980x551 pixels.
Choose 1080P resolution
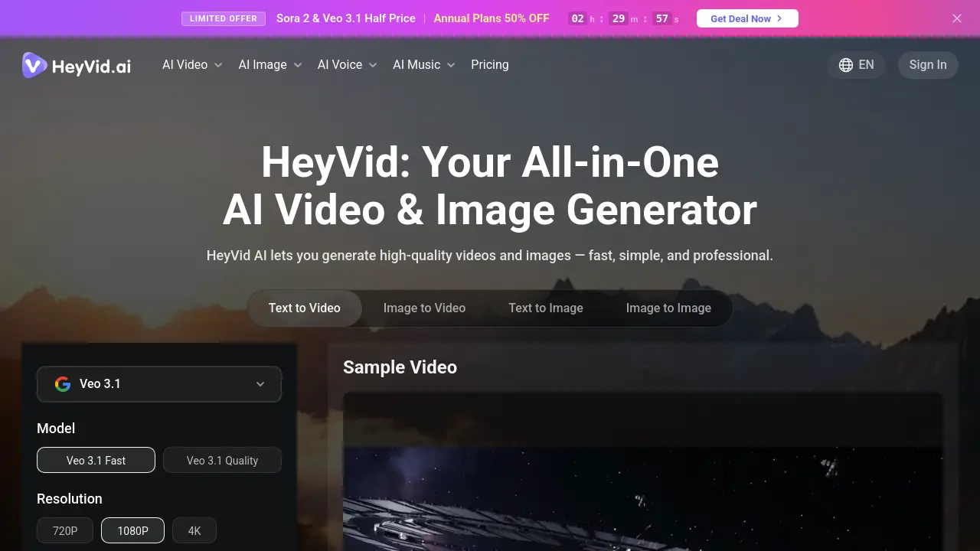(132, 530)
